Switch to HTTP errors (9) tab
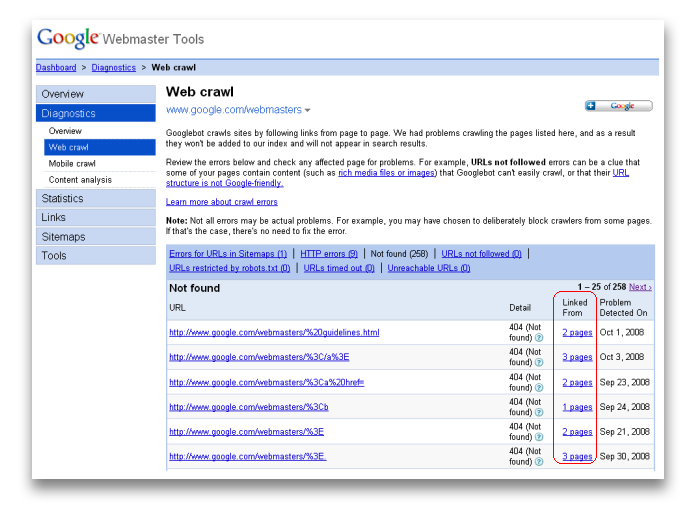 [329, 254]
